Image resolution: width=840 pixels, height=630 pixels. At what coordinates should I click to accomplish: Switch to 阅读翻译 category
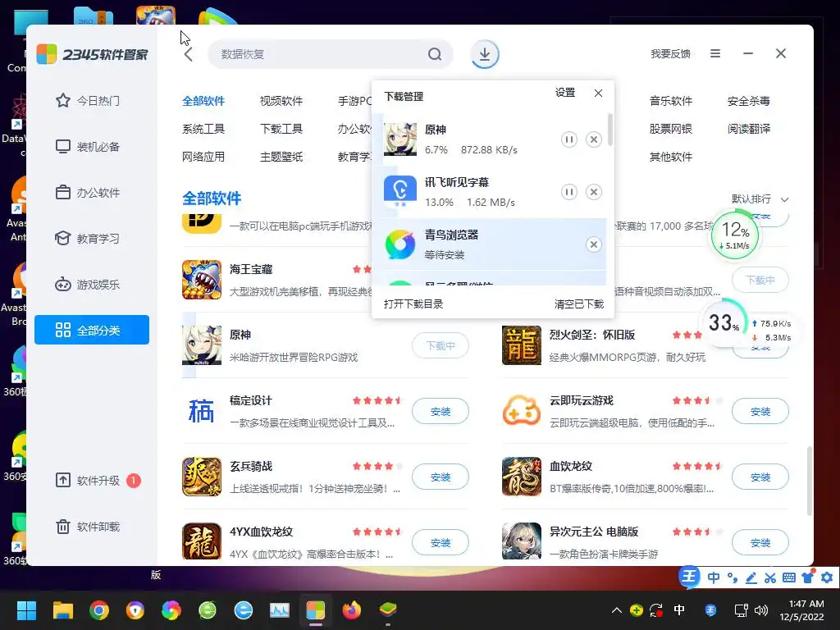click(x=748, y=129)
